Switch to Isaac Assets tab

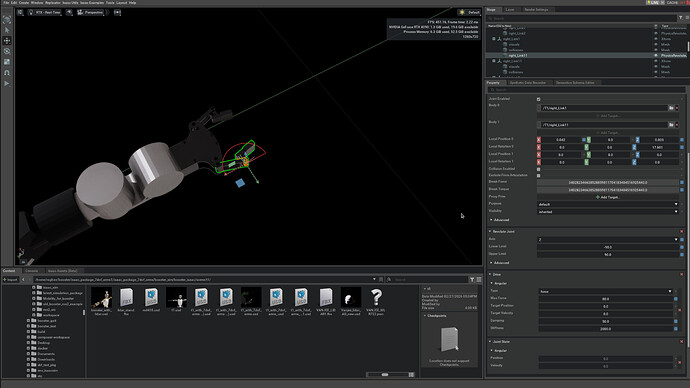pyautogui.click(x=62, y=271)
